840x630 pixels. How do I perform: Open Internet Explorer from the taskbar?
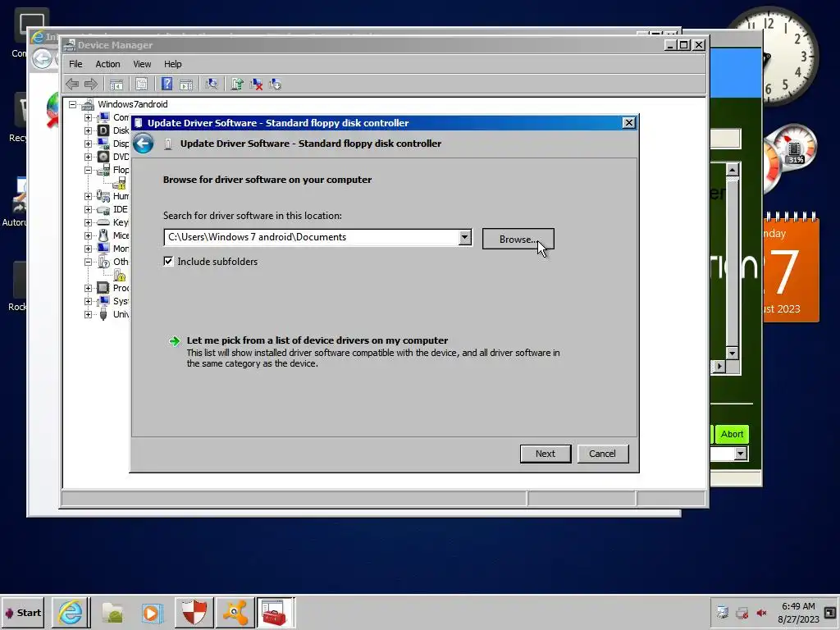[x=71, y=612]
